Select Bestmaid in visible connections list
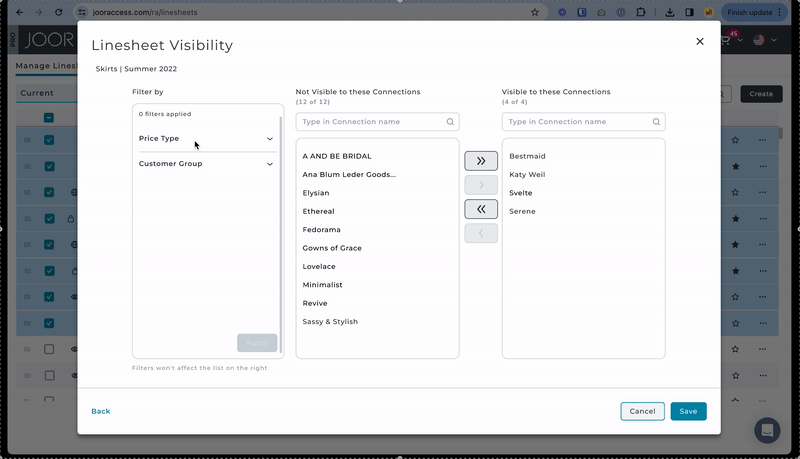800x459 pixels. coord(526,156)
